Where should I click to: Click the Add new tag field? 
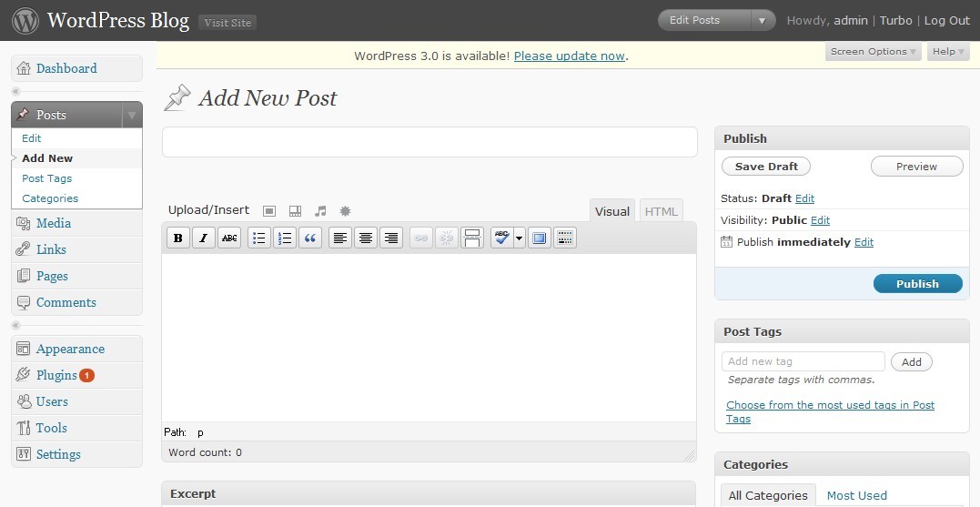(x=803, y=361)
